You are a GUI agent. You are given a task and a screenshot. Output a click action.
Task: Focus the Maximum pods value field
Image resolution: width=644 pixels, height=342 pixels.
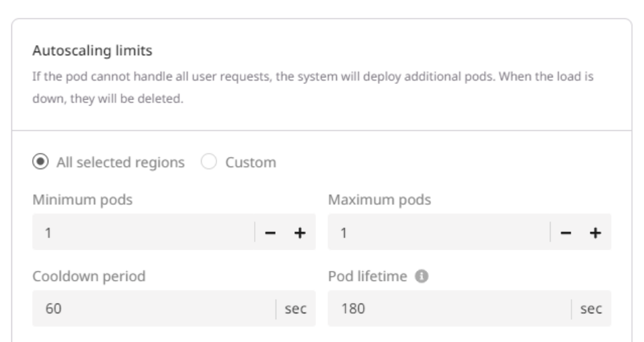coord(437,232)
